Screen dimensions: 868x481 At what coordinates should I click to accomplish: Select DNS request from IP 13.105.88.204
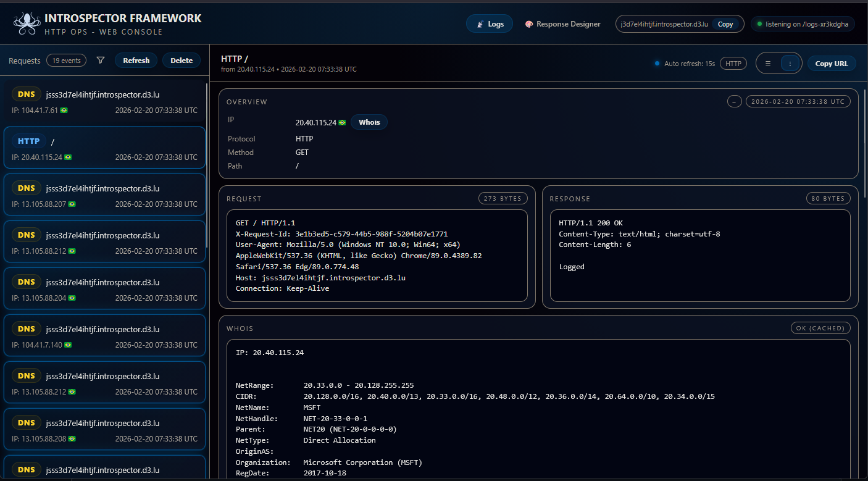(x=104, y=288)
